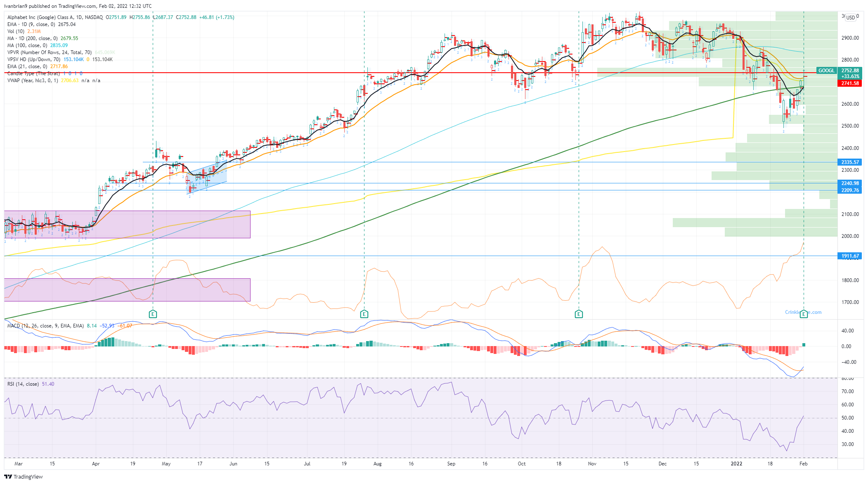Click the Oct label on the time axis
This screenshot has width=868, height=484.
point(522,464)
